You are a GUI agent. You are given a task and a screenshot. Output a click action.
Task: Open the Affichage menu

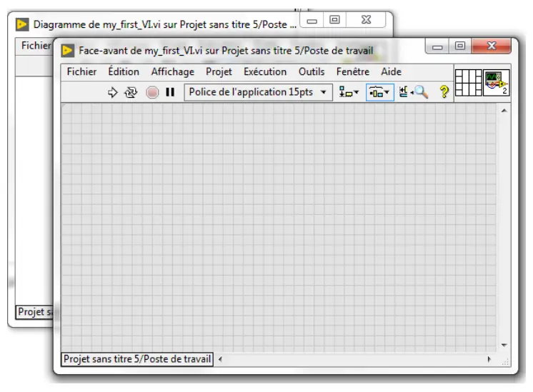pyautogui.click(x=173, y=71)
